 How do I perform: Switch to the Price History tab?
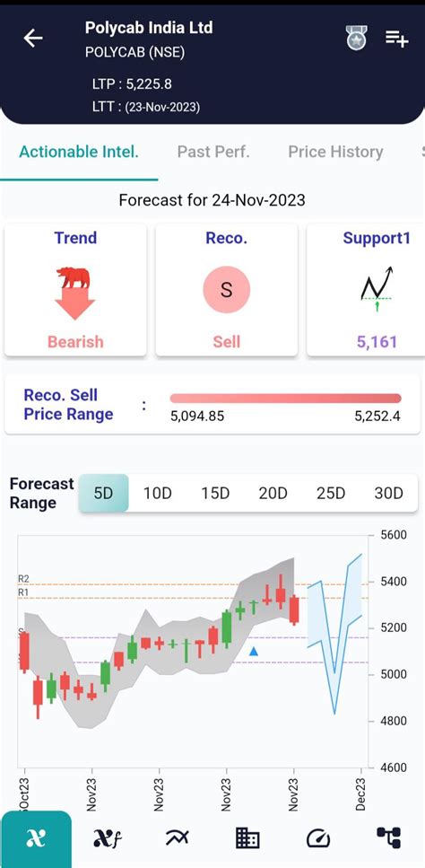(x=335, y=152)
